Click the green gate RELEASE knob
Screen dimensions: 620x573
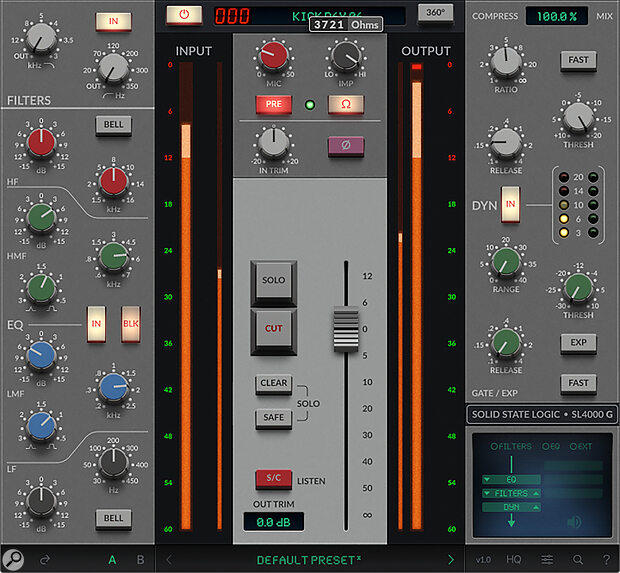pos(506,343)
